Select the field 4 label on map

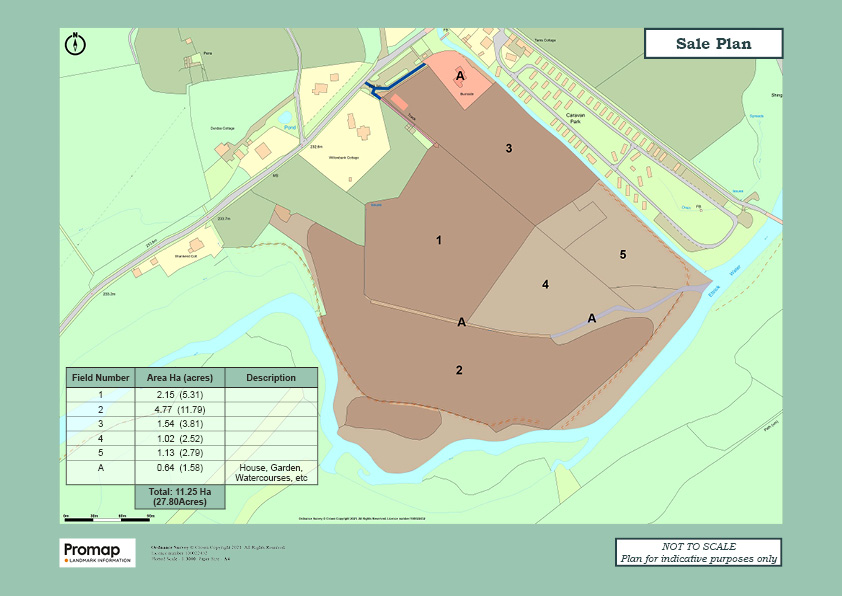[x=545, y=285]
